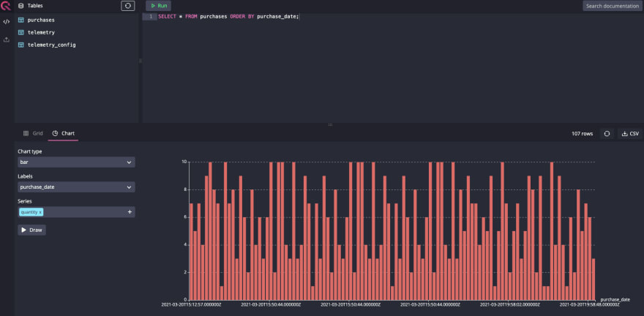Remove the quantity series tag
The width and height of the screenshot is (644, 316).
[40, 212]
